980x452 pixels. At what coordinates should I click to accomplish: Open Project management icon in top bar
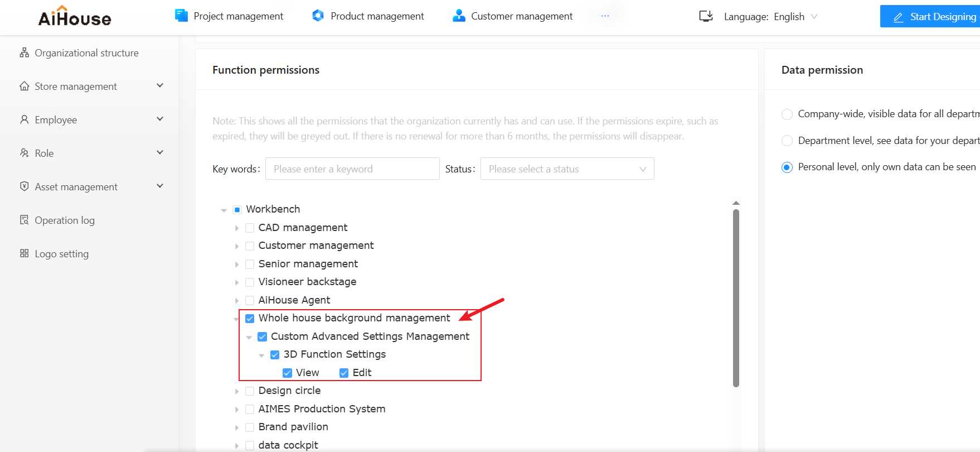click(181, 16)
